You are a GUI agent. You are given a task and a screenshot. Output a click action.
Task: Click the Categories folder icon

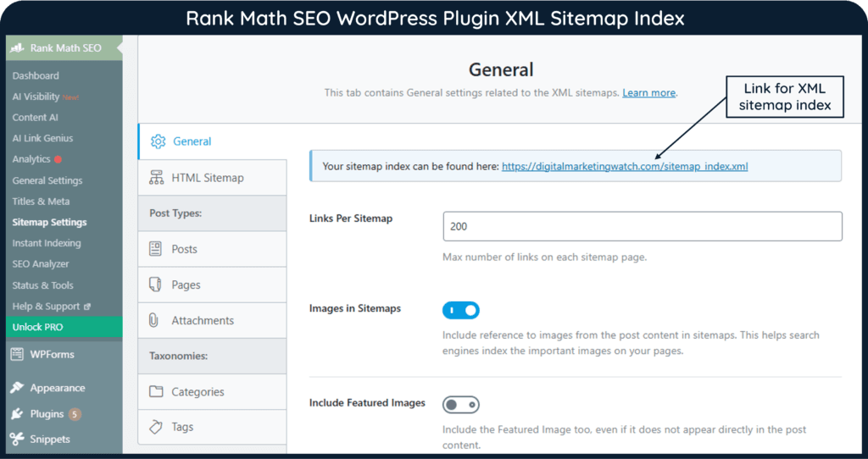point(156,391)
